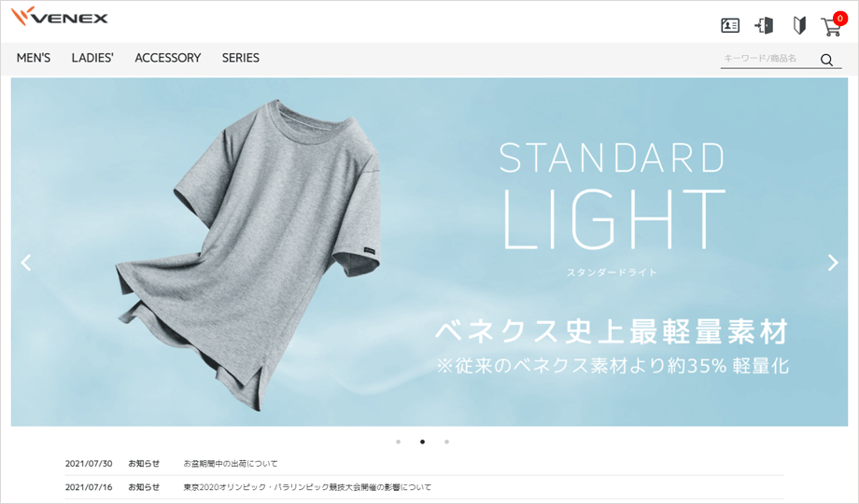Open the ACCESSORY menu

pos(168,58)
